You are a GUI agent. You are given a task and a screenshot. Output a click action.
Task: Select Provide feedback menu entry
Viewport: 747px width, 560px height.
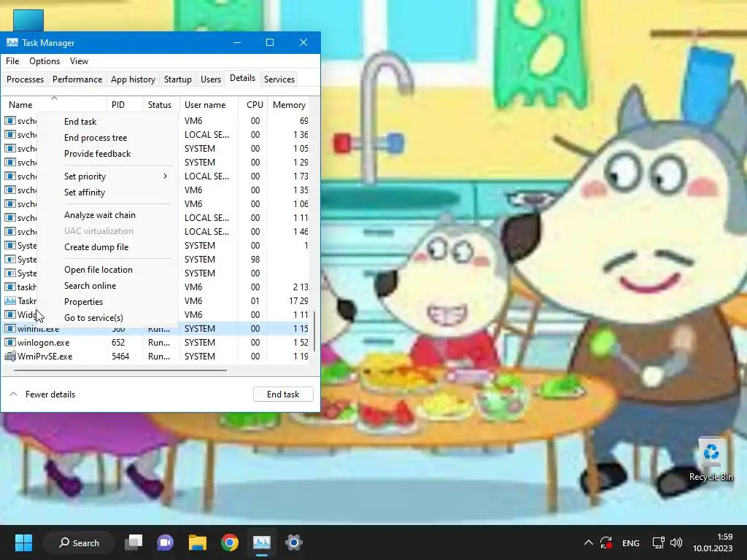(97, 154)
